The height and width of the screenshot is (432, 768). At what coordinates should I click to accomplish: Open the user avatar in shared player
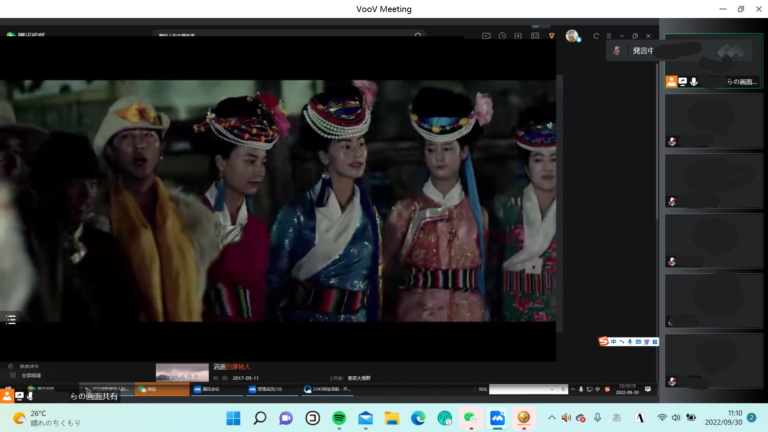572,35
